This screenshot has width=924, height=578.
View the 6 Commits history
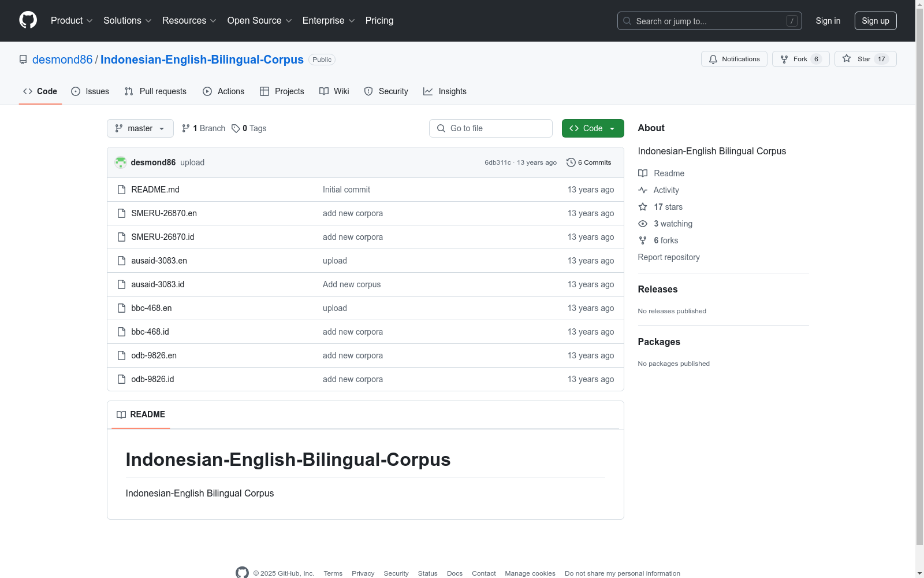pos(589,162)
